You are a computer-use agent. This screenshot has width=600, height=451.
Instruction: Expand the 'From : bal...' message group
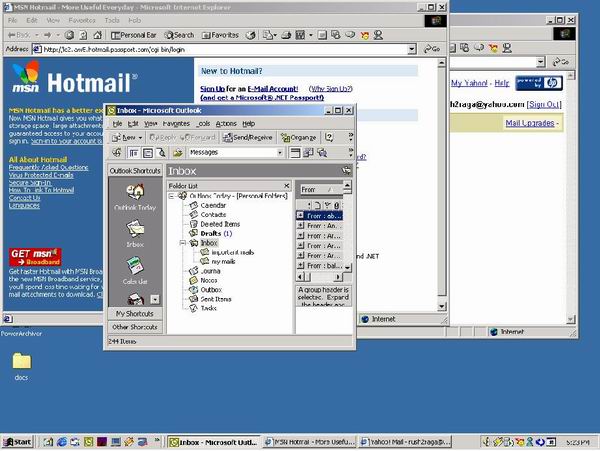tap(300, 265)
